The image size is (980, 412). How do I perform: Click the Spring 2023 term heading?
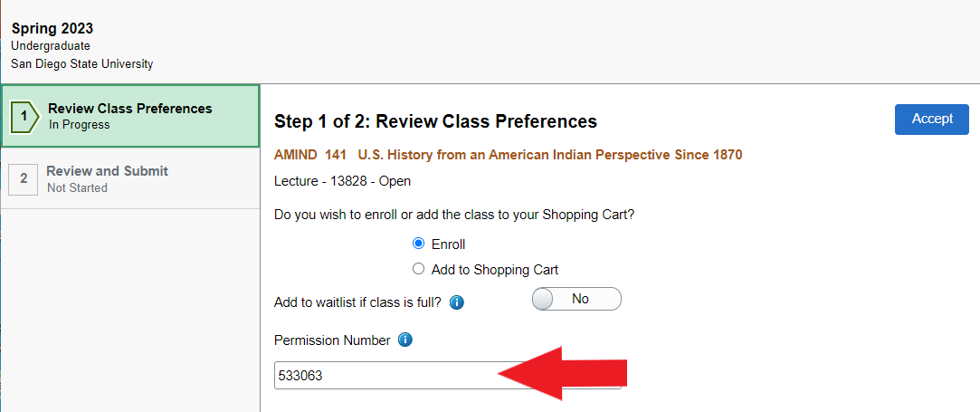(x=52, y=28)
